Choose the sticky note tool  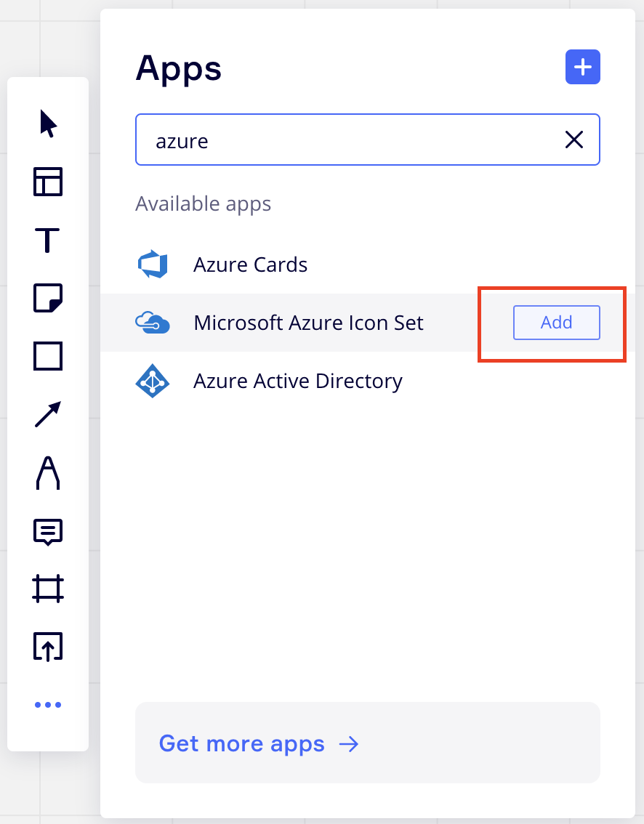(48, 298)
